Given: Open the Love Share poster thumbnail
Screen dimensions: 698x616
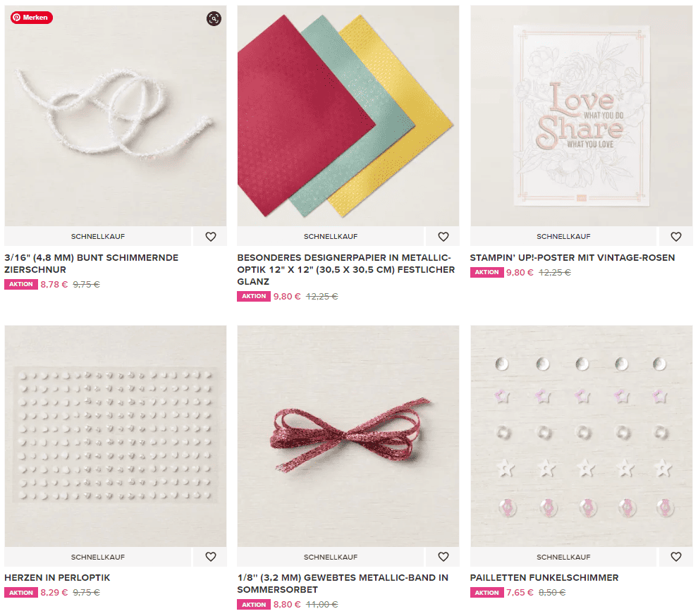Looking at the screenshot, I should tap(582, 116).
